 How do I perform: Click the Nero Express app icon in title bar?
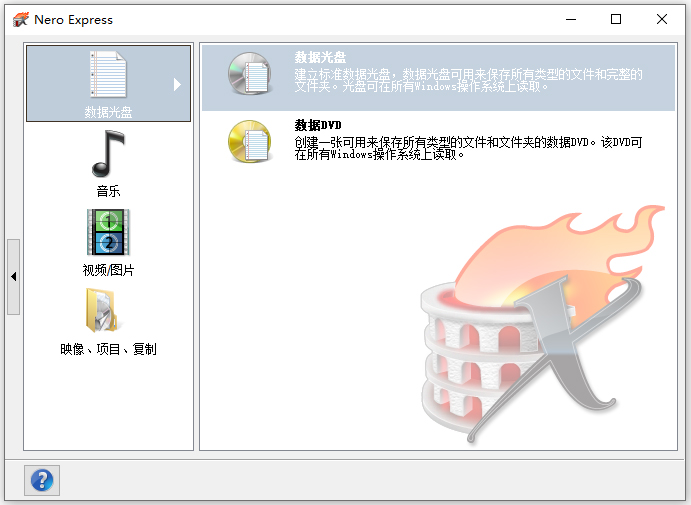[21, 20]
